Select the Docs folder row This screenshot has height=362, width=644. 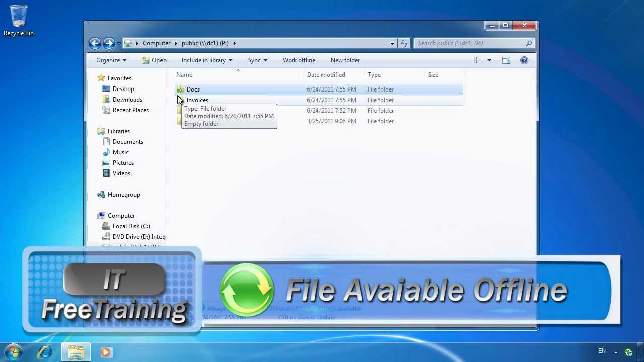pos(319,89)
